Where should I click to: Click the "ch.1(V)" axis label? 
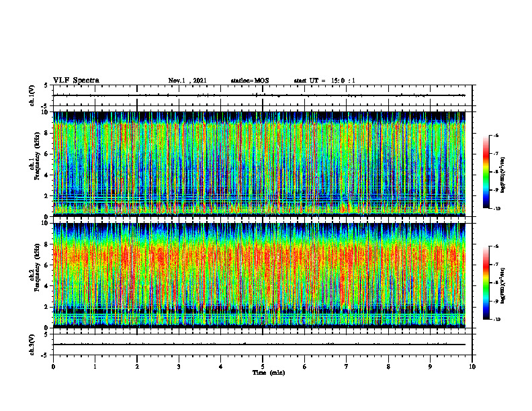click(32, 95)
